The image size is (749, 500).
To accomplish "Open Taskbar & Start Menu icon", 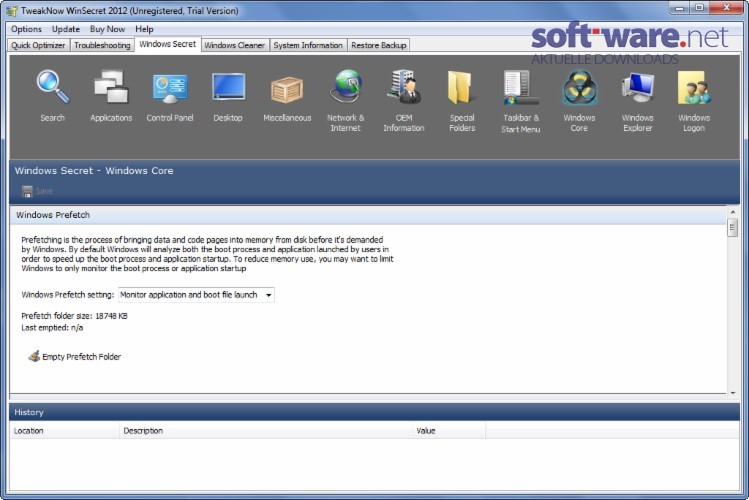I will (521, 88).
